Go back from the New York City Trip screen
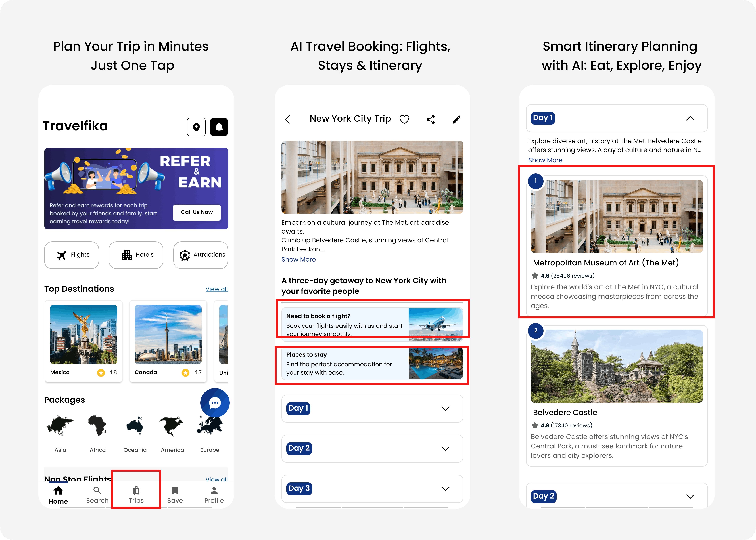756x540 pixels. 287,119
